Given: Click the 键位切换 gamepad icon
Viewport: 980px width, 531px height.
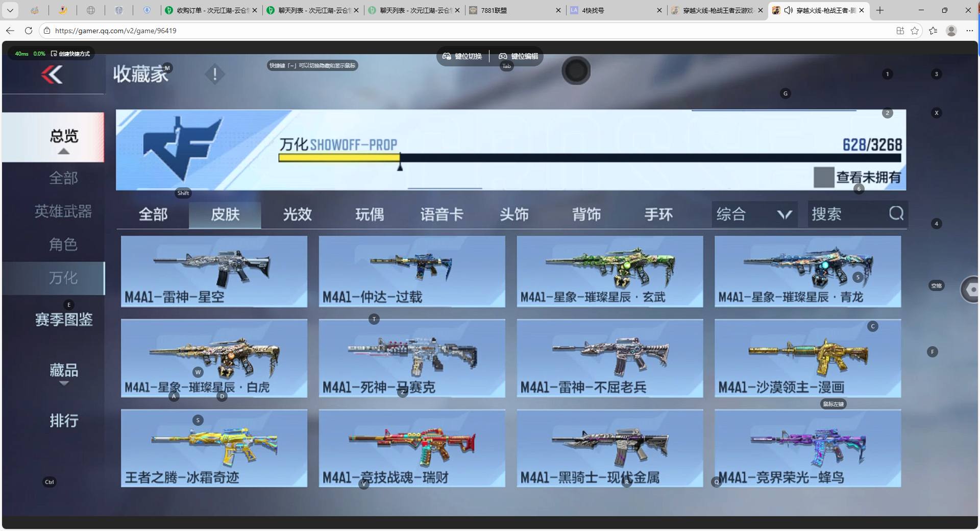Looking at the screenshot, I should pyautogui.click(x=447, y=56).
